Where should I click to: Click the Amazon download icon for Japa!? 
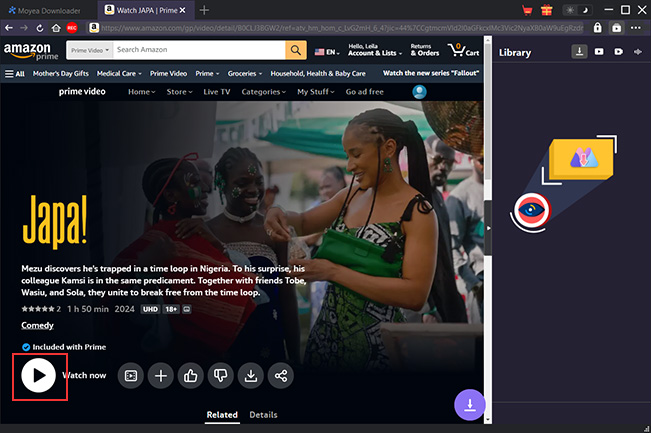(x=251, y=376)
